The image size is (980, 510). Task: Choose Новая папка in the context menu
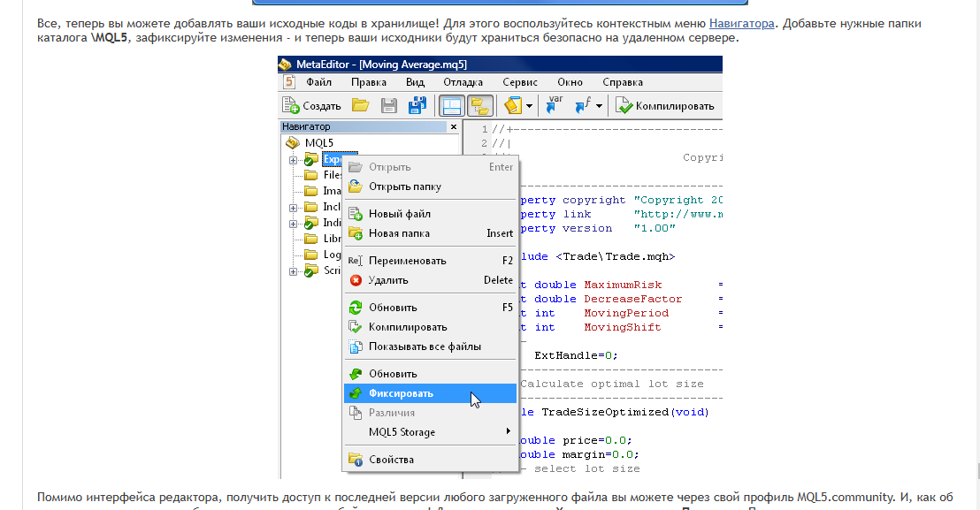tap(430, 233)
